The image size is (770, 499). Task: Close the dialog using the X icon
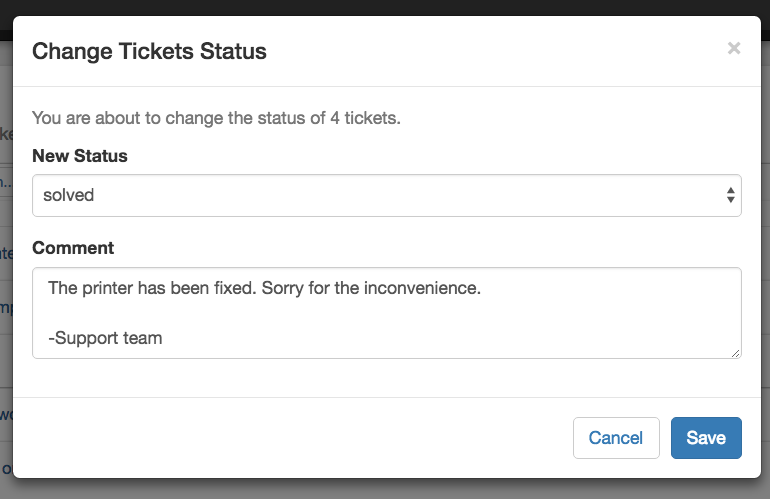734,48
